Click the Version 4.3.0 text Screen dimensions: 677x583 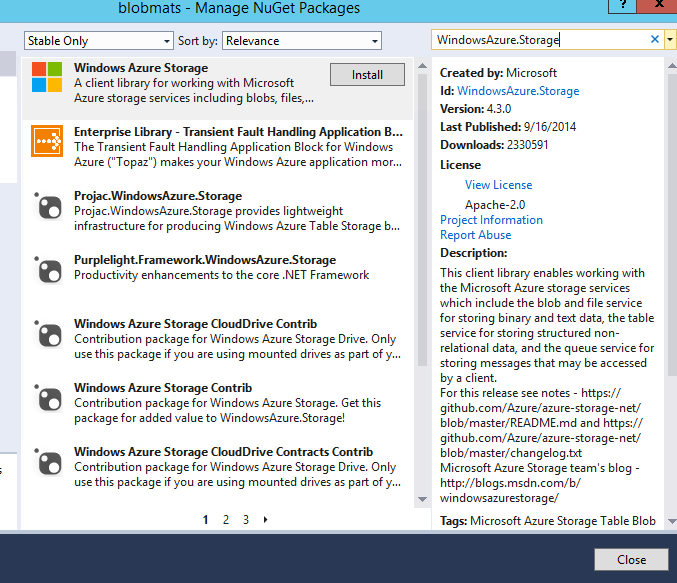476,109
